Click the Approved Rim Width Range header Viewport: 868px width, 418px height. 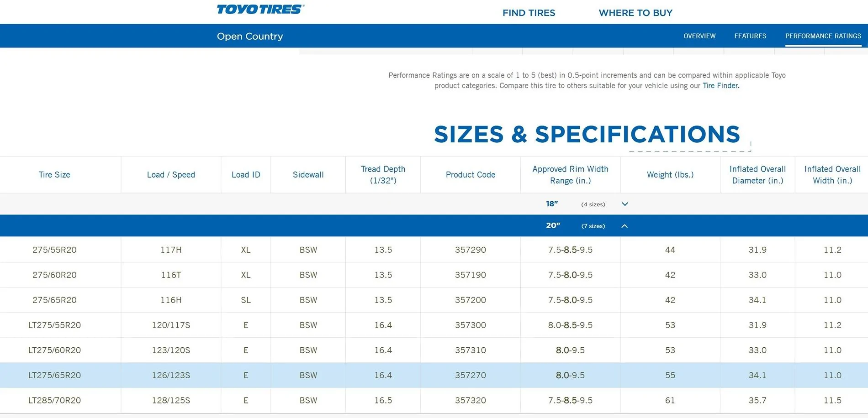point(570,175)
